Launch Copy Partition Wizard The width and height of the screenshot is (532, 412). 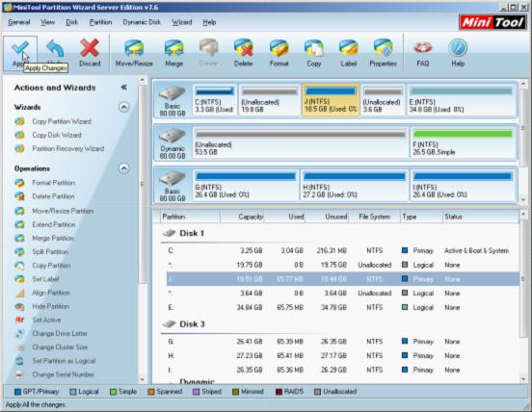(x=62, y=121)
